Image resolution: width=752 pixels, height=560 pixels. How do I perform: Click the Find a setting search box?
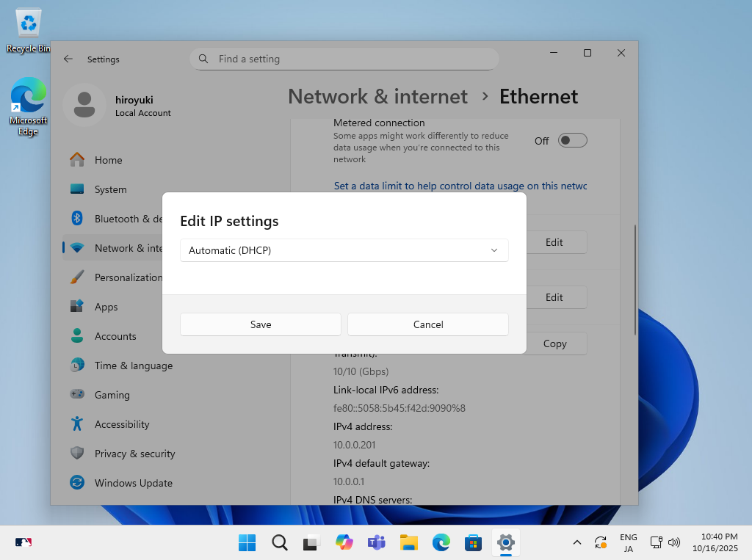344,59
